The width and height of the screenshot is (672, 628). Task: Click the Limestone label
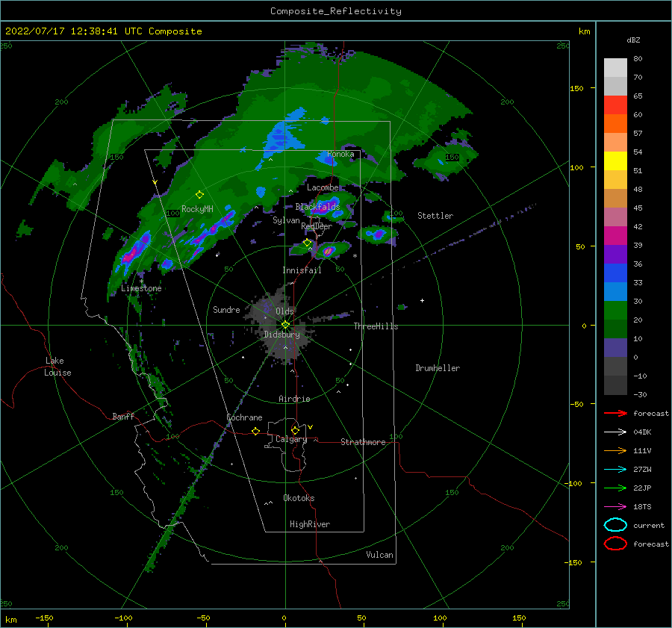141,288
